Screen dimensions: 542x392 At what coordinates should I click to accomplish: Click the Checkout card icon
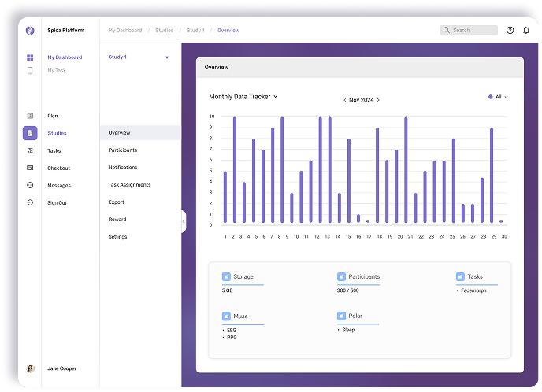pyautogui.click(x=30, y=168)
